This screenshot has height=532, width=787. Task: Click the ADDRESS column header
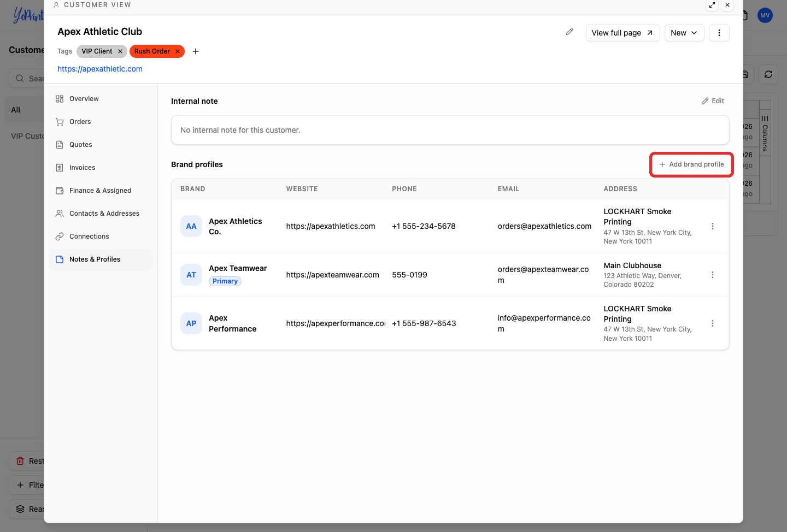(620, 189)
